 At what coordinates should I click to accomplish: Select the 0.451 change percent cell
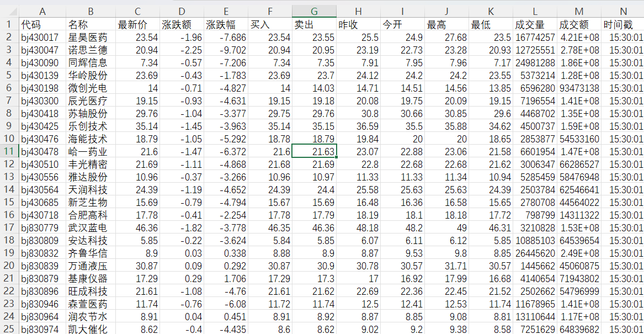226,317
